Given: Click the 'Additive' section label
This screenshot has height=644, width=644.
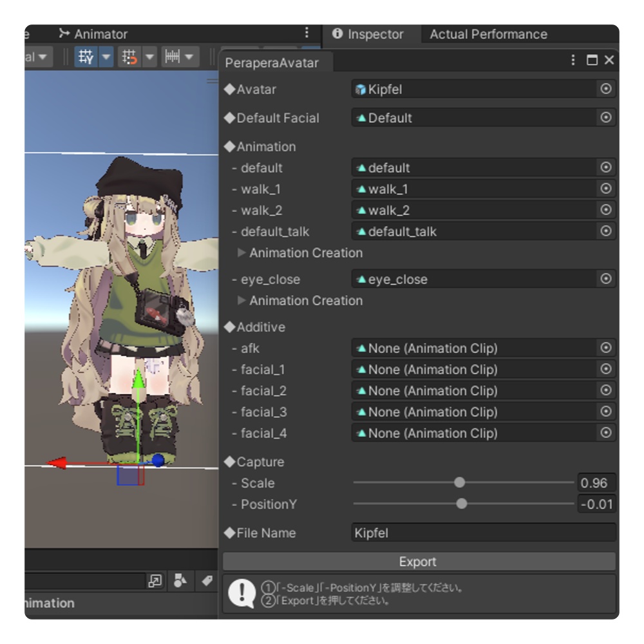Looking at the screenshot, I should pyautogui.click(x=261, y=327).
